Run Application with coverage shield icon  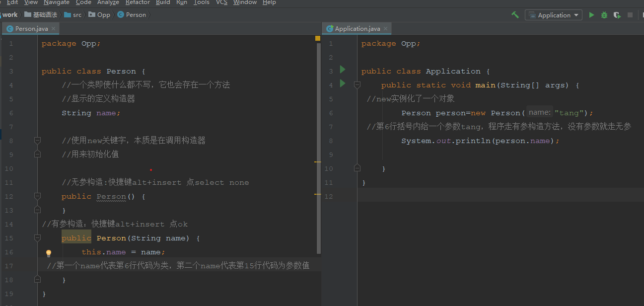pyautogui.click(x=617, y=15)
